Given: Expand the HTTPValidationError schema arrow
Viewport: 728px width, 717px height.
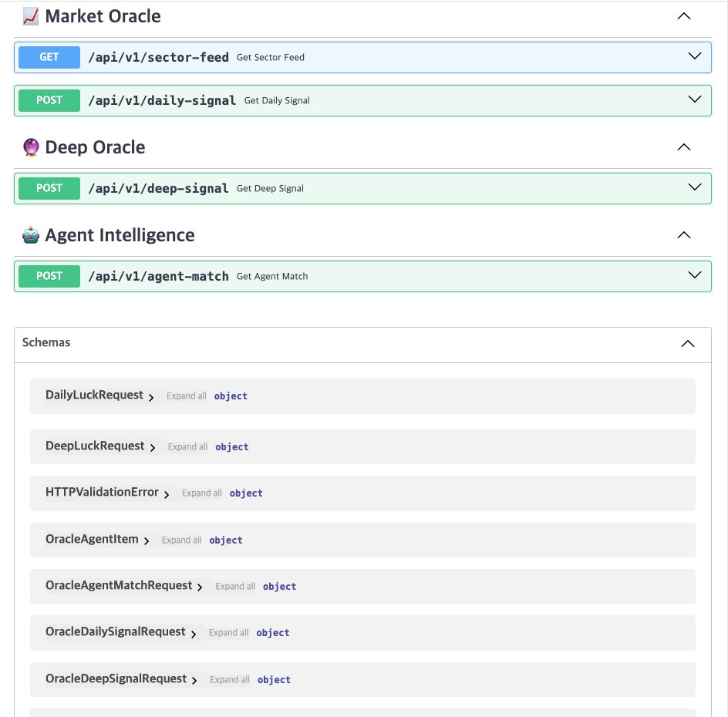Looking at the screenshot, I should (x=167, y=495).
